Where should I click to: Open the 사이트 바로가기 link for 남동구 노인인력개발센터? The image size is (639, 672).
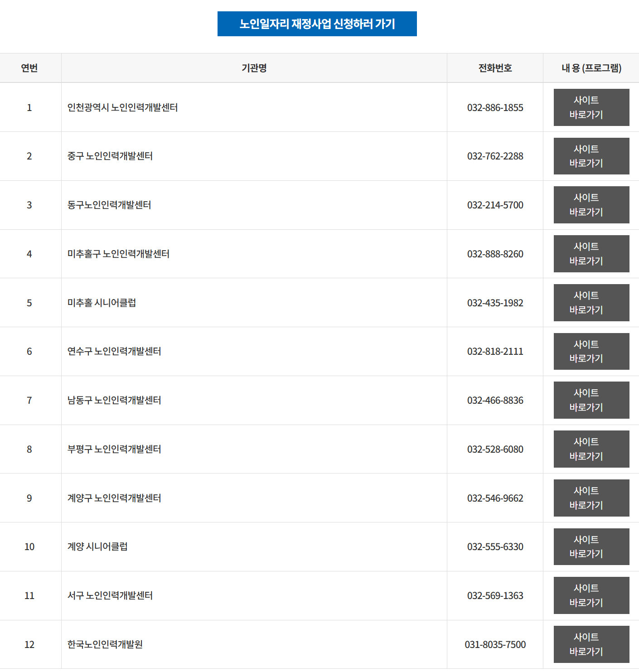591,400
